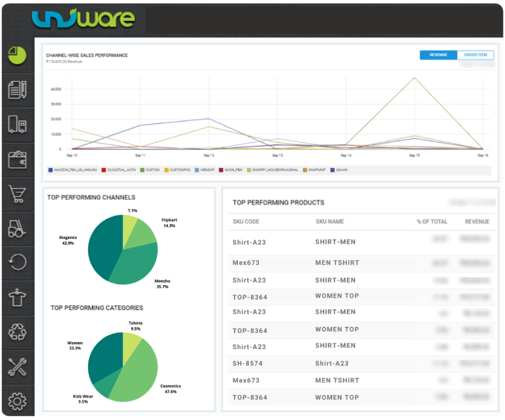The height and width of the screenshot is (420, 505).
Task: Toggle CUSTOM legend series
Action: point(150,170)
